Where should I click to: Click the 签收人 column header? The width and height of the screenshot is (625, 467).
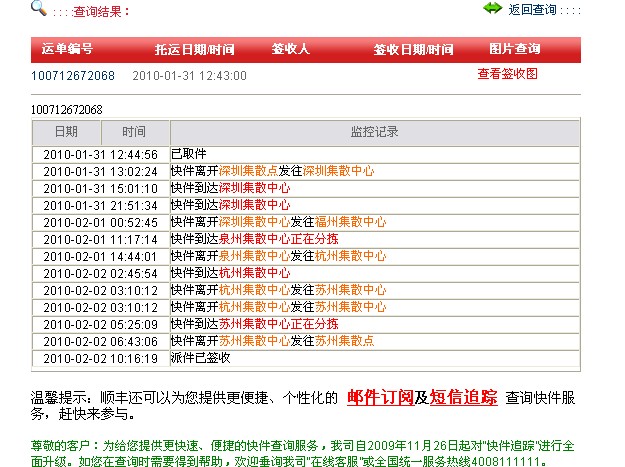(x=291, y=49)
